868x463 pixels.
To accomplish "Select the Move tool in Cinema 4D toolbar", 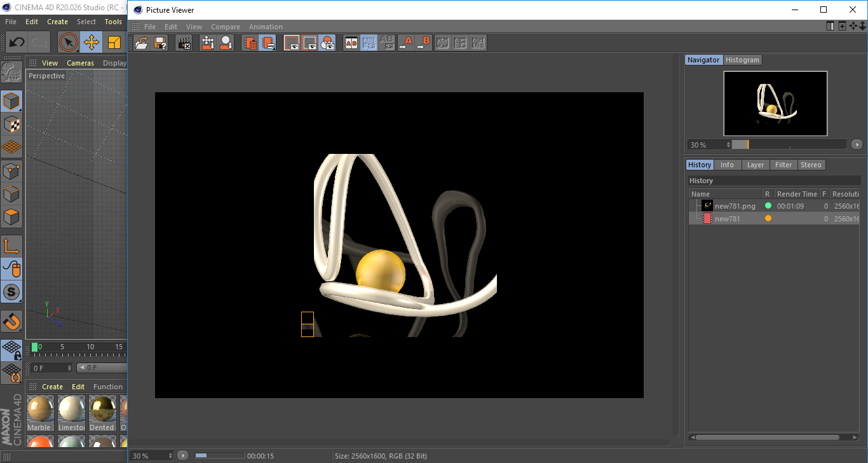I will click(x=91, y=42).
